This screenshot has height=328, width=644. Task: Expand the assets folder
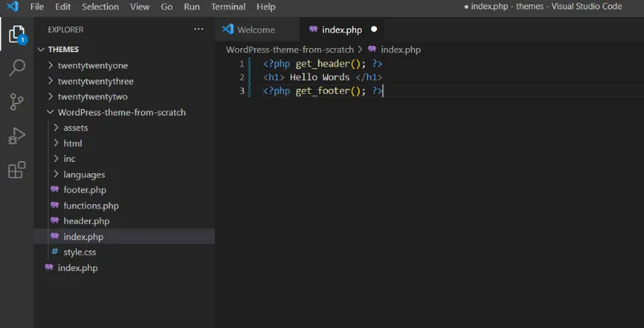124,128
